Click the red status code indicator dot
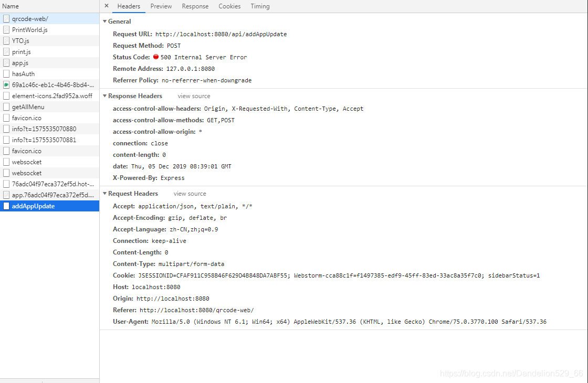 click(x=155, y=57)
